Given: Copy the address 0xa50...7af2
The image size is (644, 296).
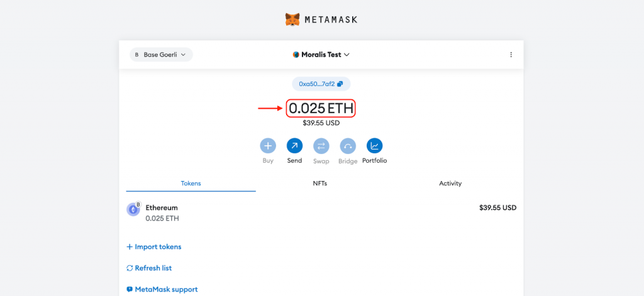Looking at the screenshot, I should (x=321, y=84).
